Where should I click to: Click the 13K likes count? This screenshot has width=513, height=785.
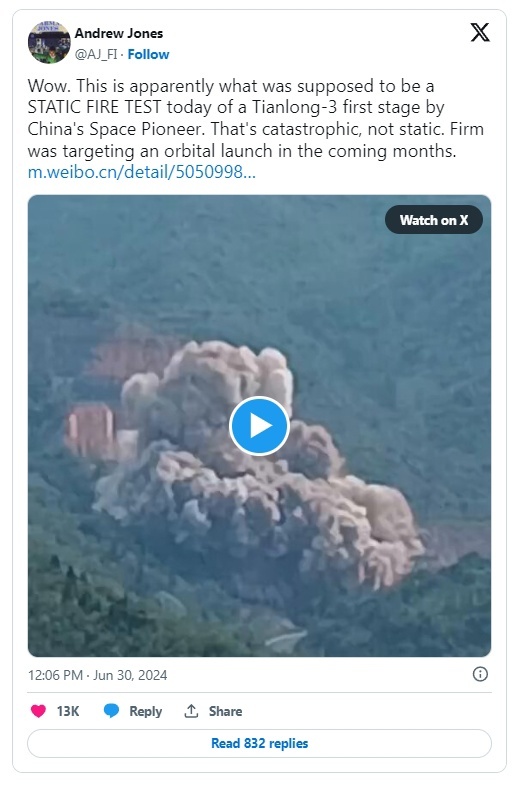click(68, 711)
